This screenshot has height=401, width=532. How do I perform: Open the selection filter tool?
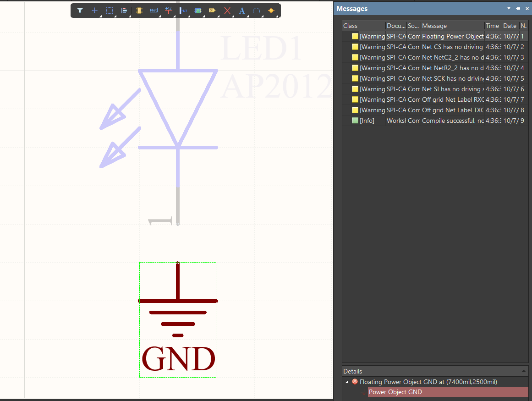[x=80, y=11]
